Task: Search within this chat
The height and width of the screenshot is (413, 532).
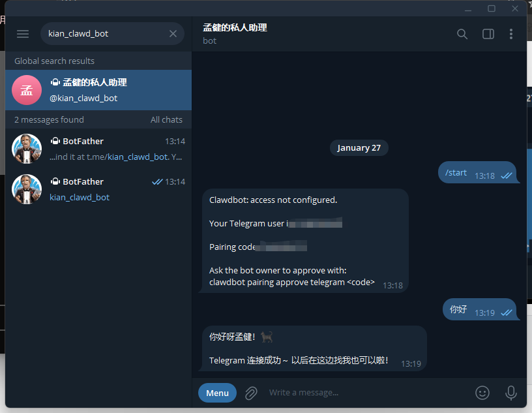Action: point(462,34)
